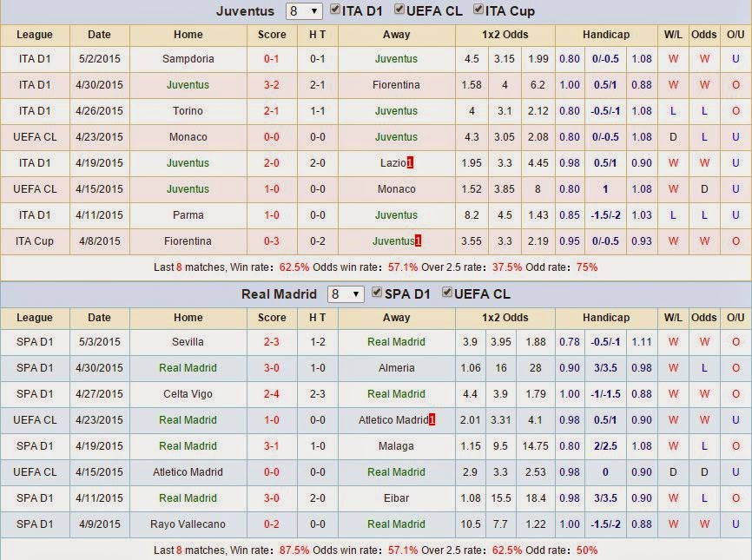752x560 pixels.
Task: Click Juventus-Fiorentina 3-2 score
Action: coord(272,85)
